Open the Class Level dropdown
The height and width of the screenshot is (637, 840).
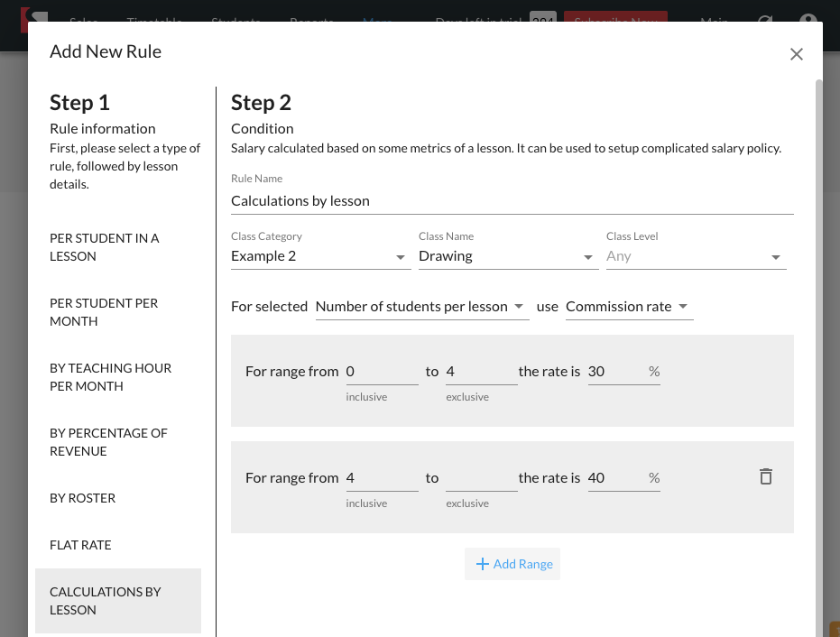[696, 256]
